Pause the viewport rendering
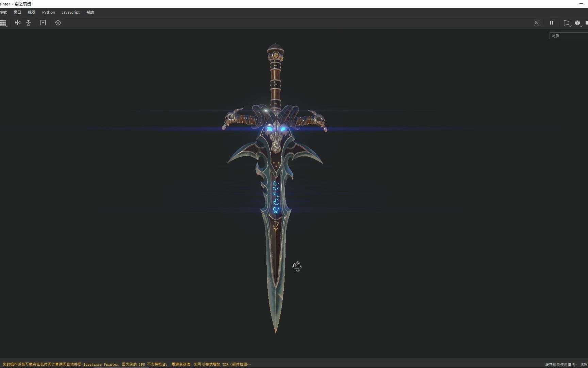Image resolution: width=588 pixels, height=368 pixels. pyautogui.click(x=552, y=23)
